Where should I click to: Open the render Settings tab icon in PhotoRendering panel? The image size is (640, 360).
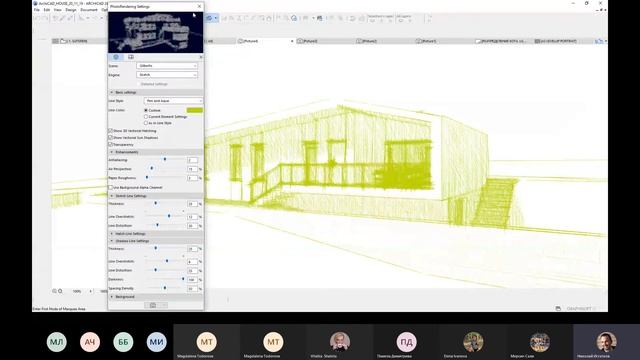pos(116,57)
